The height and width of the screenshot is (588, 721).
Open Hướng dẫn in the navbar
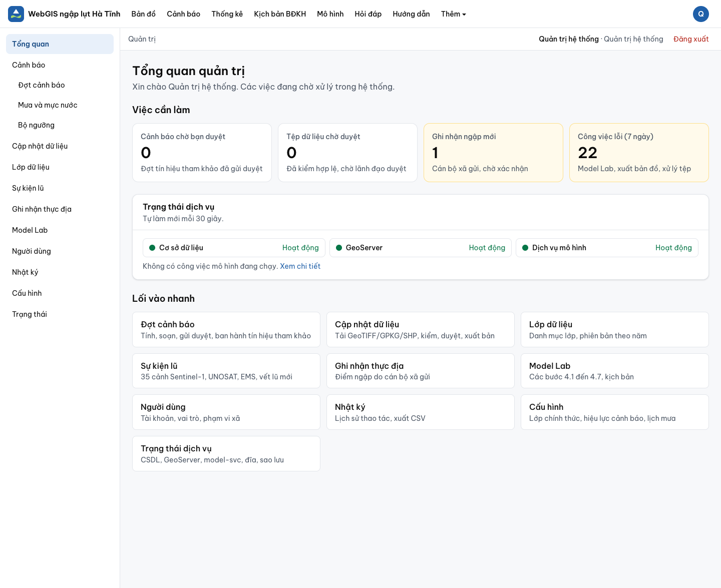point(412,14)
